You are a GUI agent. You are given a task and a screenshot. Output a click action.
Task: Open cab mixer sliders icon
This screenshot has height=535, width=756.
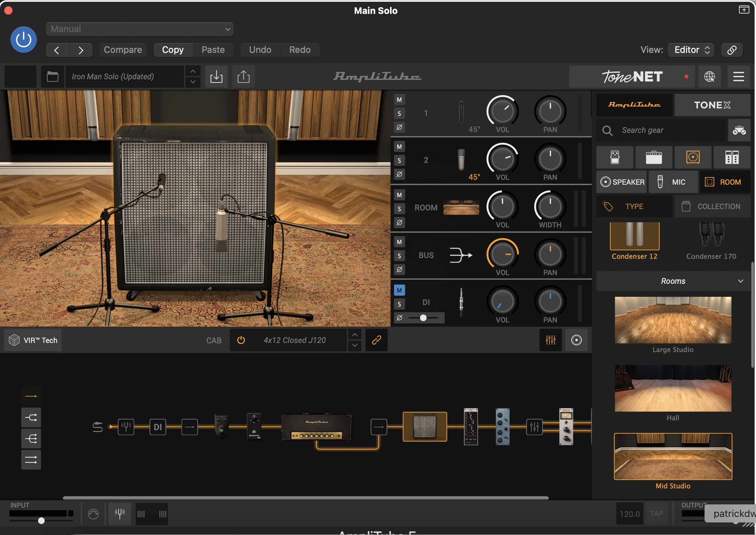coord(550,340)
